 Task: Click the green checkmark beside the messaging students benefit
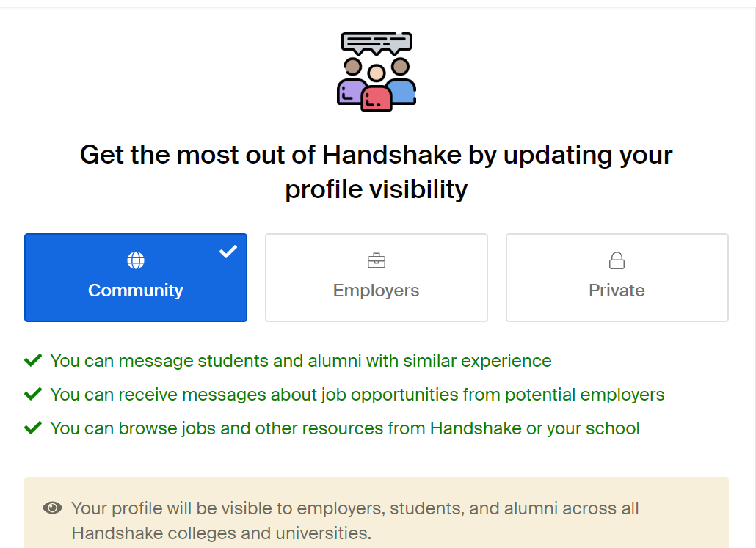pos(33,359)
